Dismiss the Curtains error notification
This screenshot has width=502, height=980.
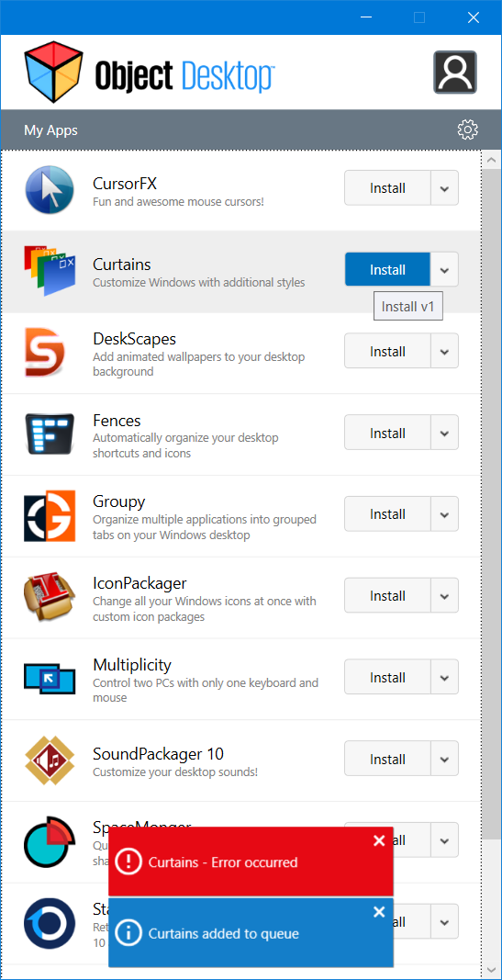(x=379, y=840)
